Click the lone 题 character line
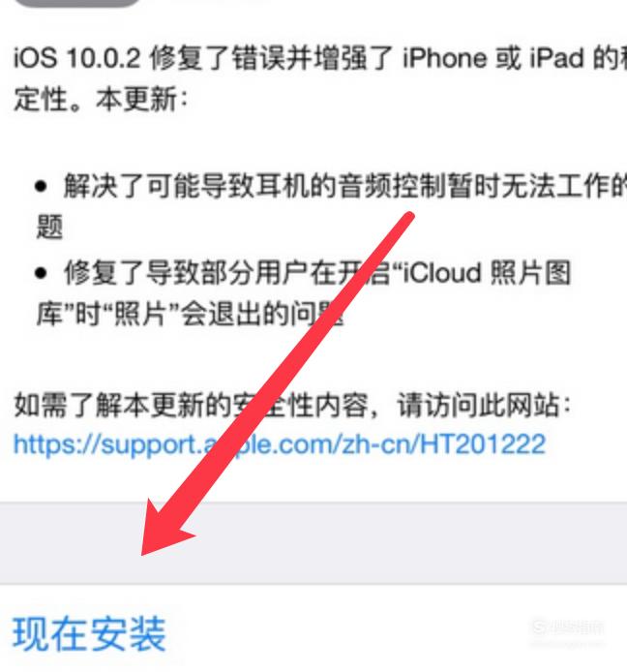Image resolution: width=627 pixels, height=672 pixels. (x=49, y=227)
